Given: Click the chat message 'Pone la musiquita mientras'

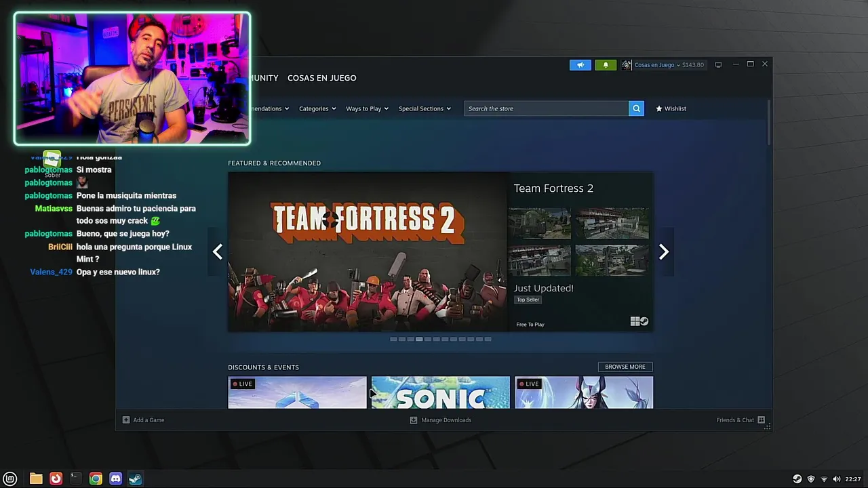Looking at the screenshot, I should coord(126,196).
